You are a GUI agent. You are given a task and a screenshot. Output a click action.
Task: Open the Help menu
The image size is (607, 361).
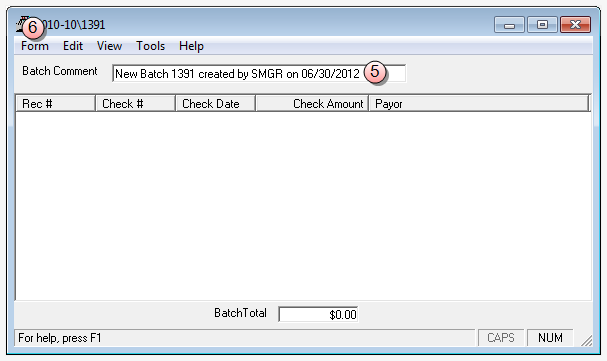coord(191,46)
